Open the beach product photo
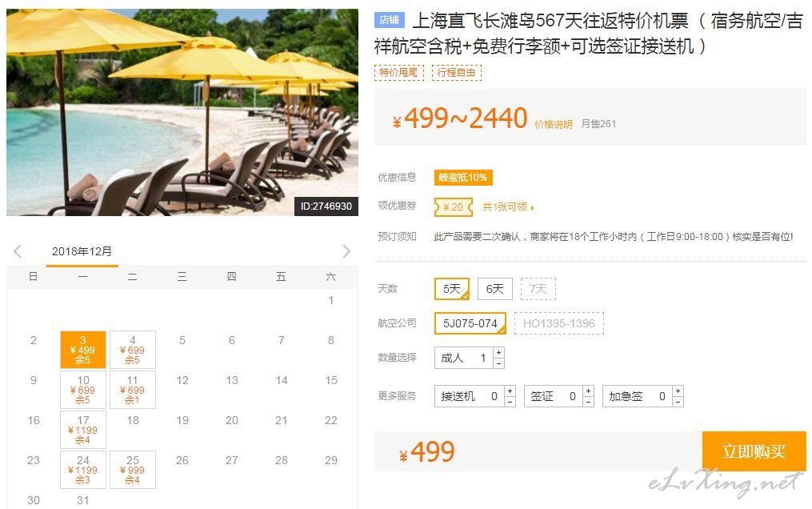This screenshot has width=812, height=509. [x=182, y=112]
